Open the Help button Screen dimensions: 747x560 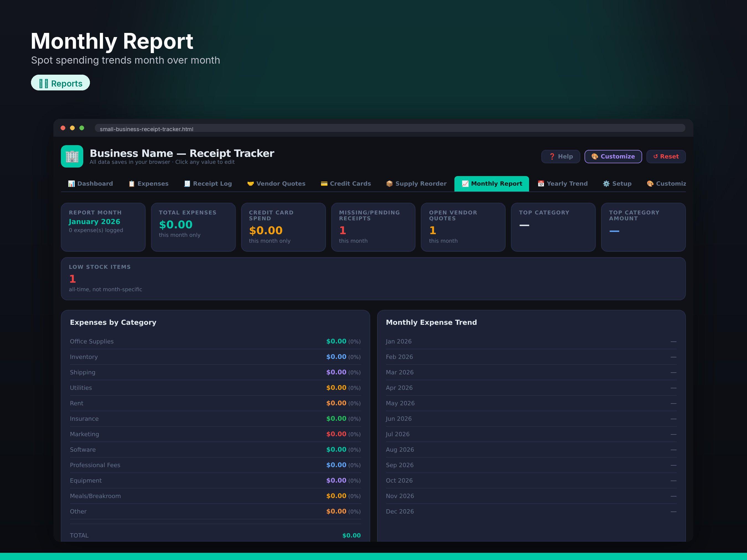point(561,157)
